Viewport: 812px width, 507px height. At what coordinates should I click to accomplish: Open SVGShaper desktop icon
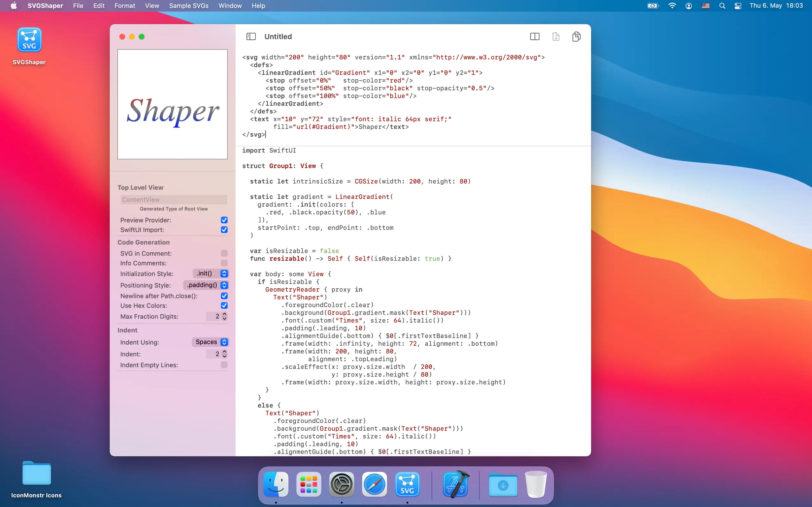29,40
